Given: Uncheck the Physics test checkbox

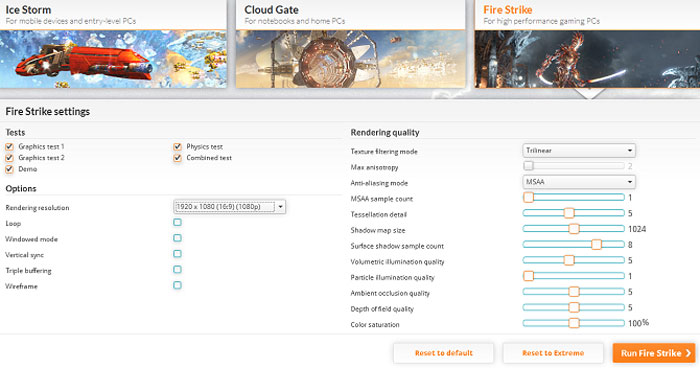Looking at the screenshot, I should coord(177,146).
